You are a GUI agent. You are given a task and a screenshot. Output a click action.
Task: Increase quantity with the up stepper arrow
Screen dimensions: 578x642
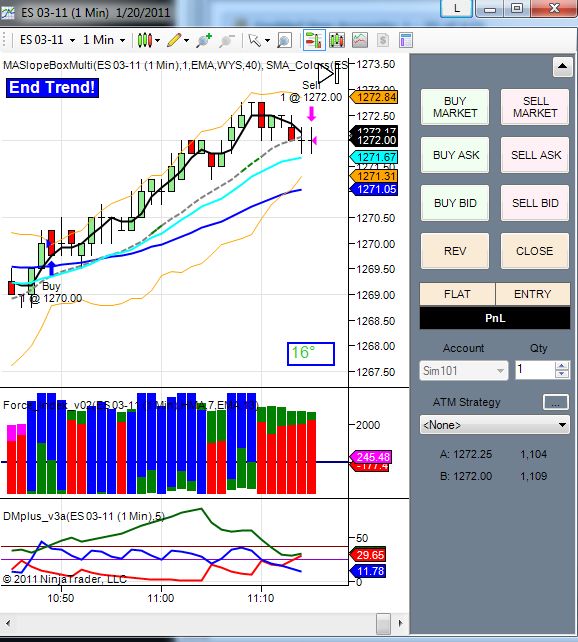562,366
